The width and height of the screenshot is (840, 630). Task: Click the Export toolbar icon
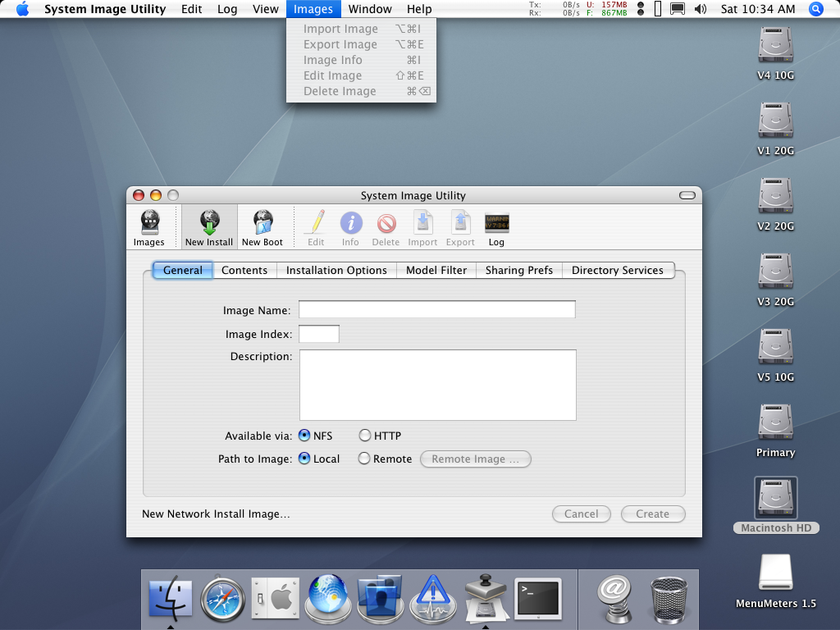pos(460,228)
